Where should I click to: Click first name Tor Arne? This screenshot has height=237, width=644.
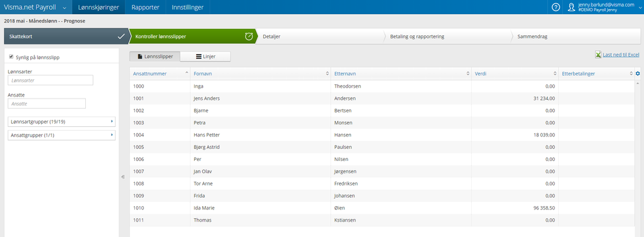coord(203,184)
